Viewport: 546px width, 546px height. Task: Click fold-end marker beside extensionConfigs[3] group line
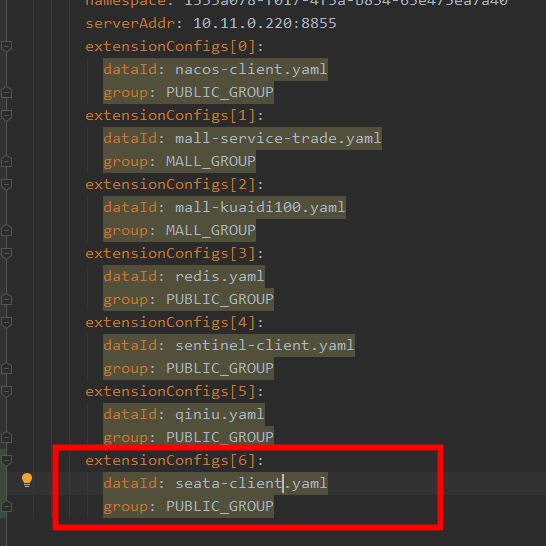(6, 299)
